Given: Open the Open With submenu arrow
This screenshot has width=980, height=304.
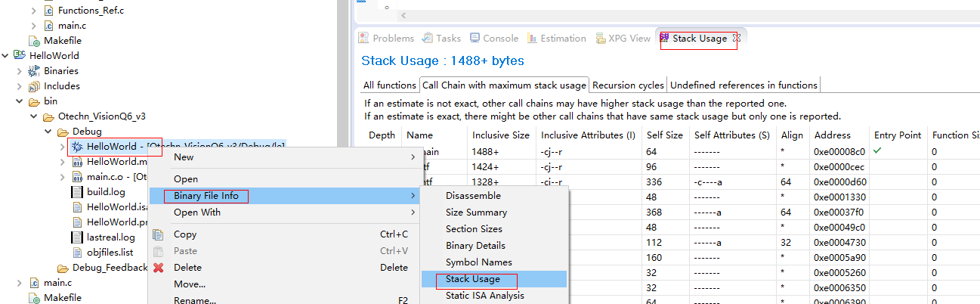Looking at the screenshot, I should [413, 212].
